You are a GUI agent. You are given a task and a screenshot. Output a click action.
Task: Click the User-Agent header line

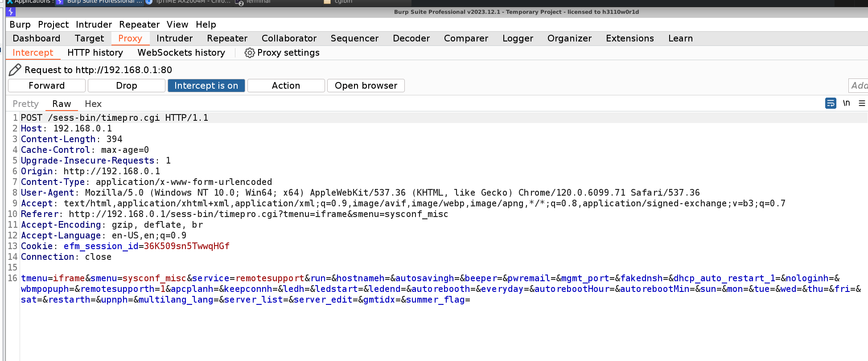tap(361, 193)
